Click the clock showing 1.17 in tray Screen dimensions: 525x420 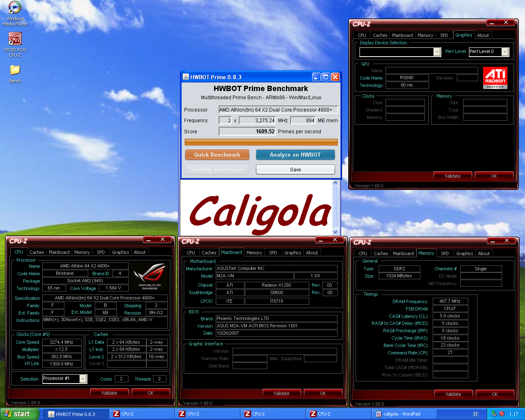pos(514,414)
